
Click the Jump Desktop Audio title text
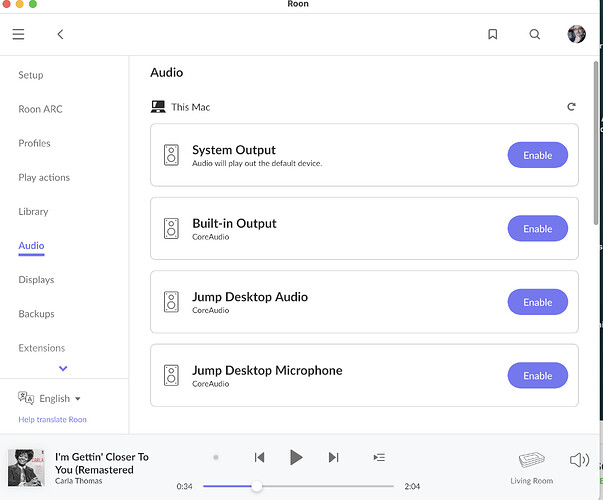pos(250,297)
